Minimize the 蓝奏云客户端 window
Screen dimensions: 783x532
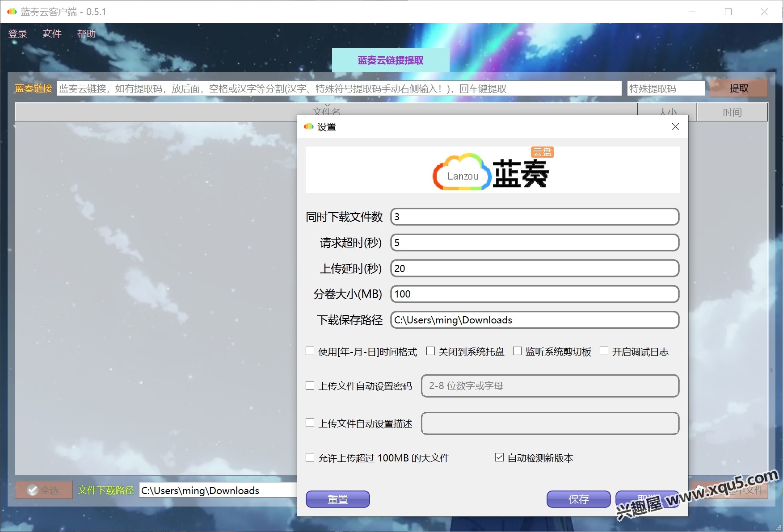pos(692,12)
